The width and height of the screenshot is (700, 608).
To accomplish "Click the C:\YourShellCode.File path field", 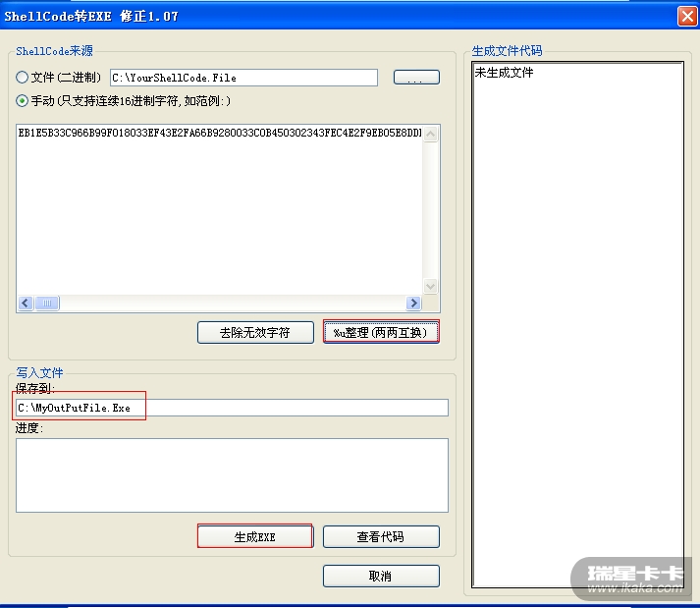I will click(x=243, y=78).
